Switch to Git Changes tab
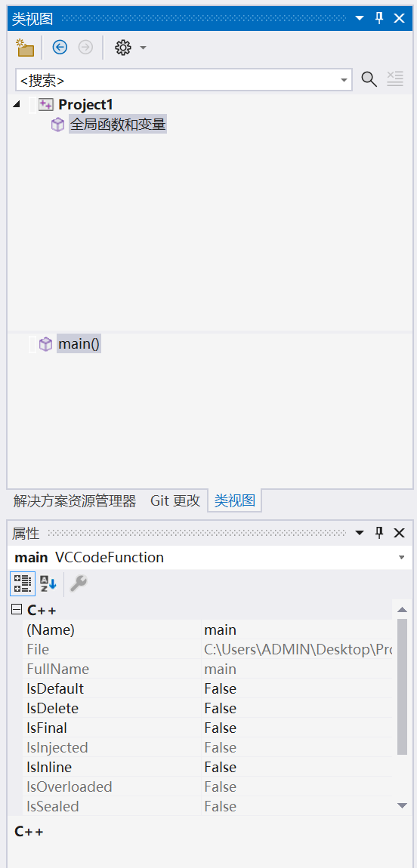The height and width of the screenshot is (868, 417). (x=175, y=501)
